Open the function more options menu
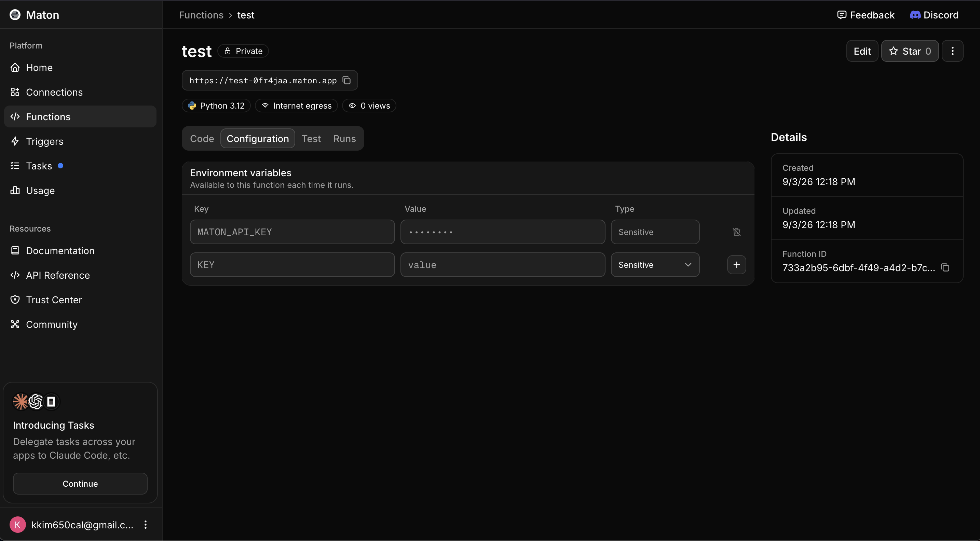 (x=953, y=51)
